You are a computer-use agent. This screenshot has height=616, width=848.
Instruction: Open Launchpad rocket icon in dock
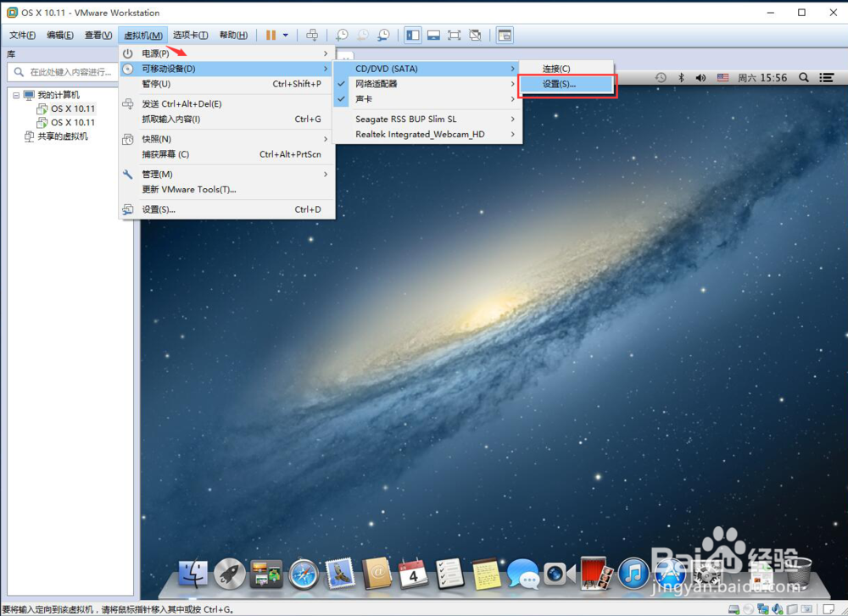pos(229,574)
